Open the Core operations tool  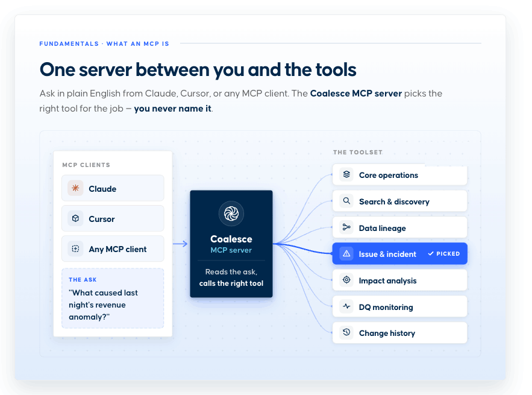click(x=399, y=174)
